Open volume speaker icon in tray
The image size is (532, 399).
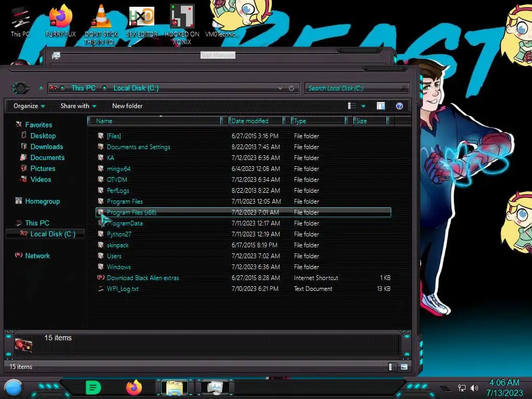(474, 388)
